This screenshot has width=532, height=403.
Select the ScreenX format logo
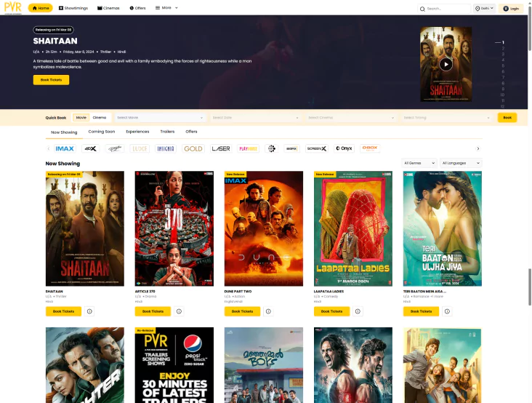tap(317, 148)
